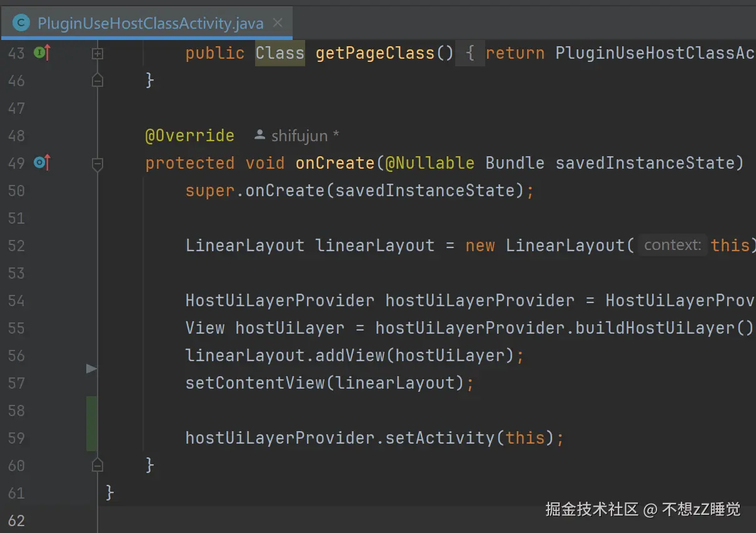Switch to the PluginUseHostClassActivity.java tab
This screenshot has height=533, width=756.
tap(146, 23)
